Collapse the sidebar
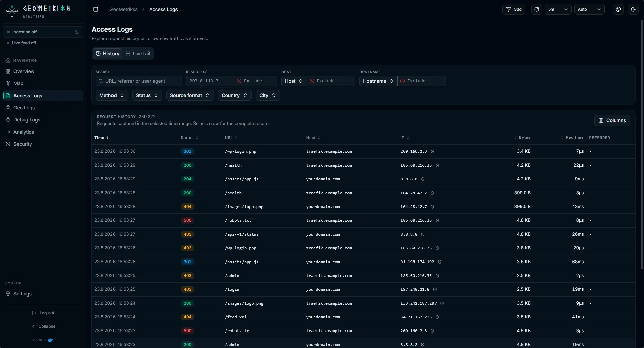This screenshot has width=644, height=348. pos(43,326)
